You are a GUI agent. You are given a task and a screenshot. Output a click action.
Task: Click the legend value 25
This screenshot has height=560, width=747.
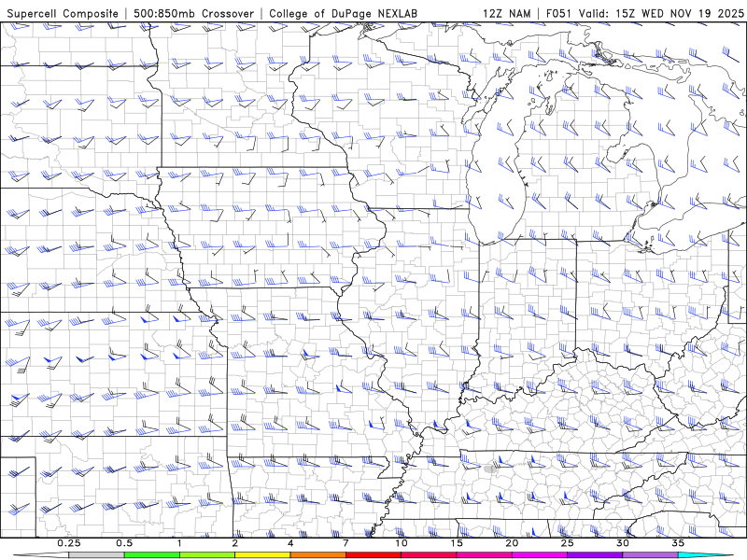pos(567,543)
